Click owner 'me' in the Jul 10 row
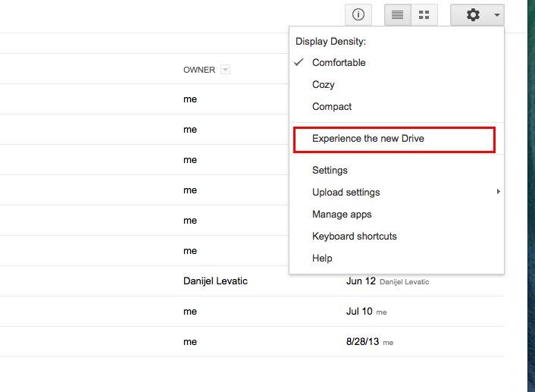Image resolution: width=535 pixels, height=392 pixels. tap(190, 312)
